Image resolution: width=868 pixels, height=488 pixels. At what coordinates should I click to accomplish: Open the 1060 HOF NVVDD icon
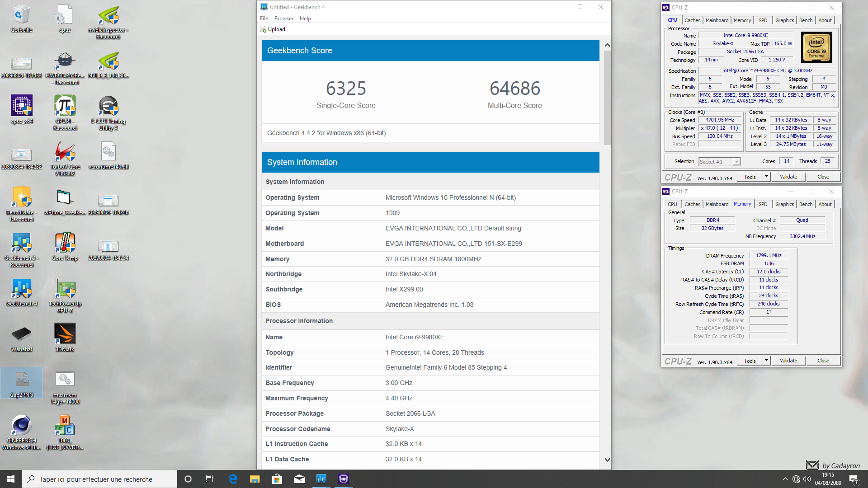click(x=65, y=432)
